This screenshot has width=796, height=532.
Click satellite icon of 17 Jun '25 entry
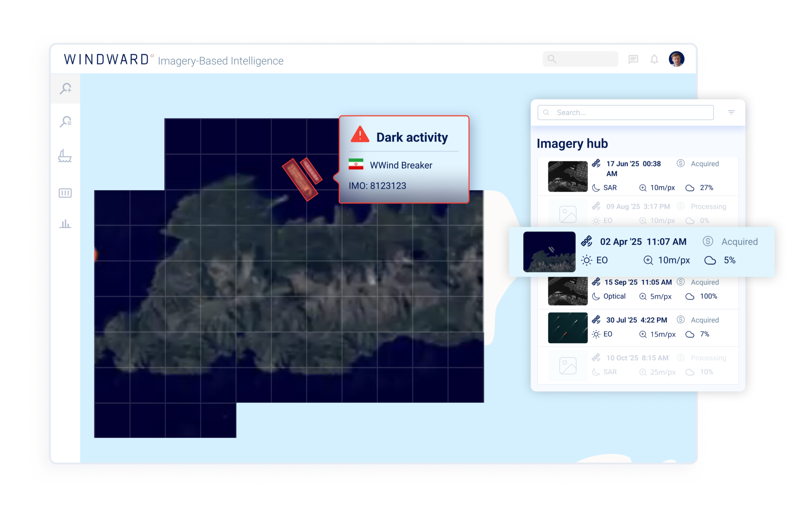click(596, 163)
